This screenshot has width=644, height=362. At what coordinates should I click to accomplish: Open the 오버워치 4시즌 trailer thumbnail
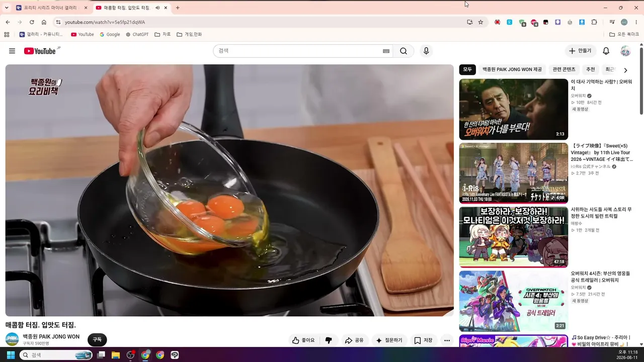pyautogui.click(x=513, y=301)
